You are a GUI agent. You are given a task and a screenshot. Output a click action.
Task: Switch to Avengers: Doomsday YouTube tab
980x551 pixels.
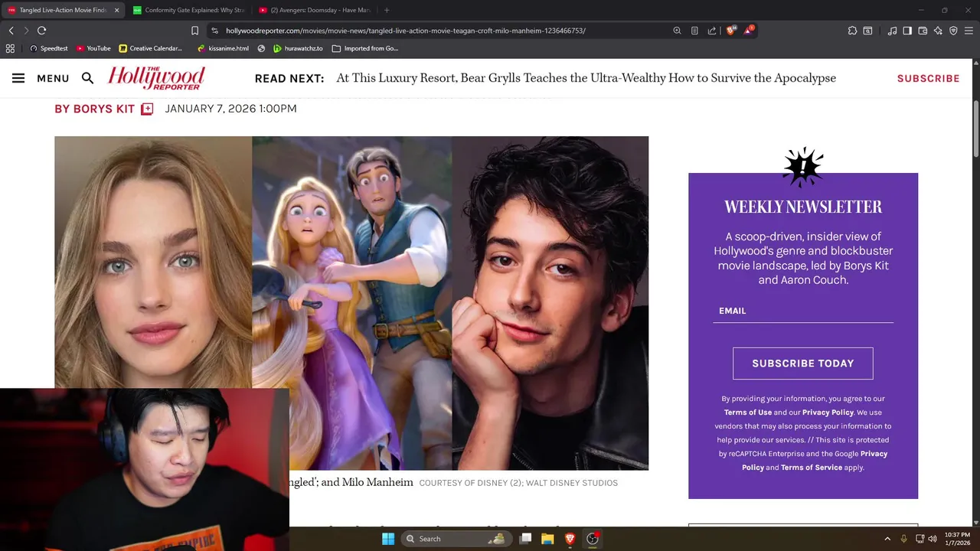tap(314, 10)
